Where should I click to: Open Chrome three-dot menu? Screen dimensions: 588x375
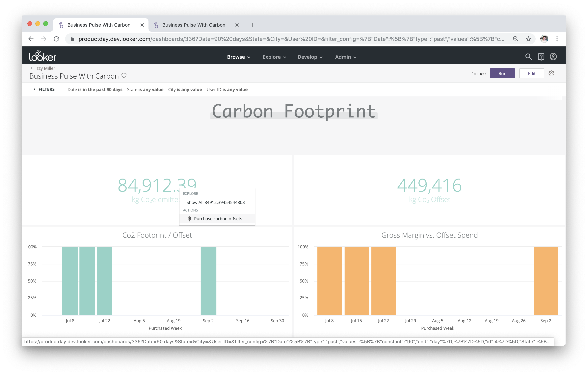(x=557, y=39)
